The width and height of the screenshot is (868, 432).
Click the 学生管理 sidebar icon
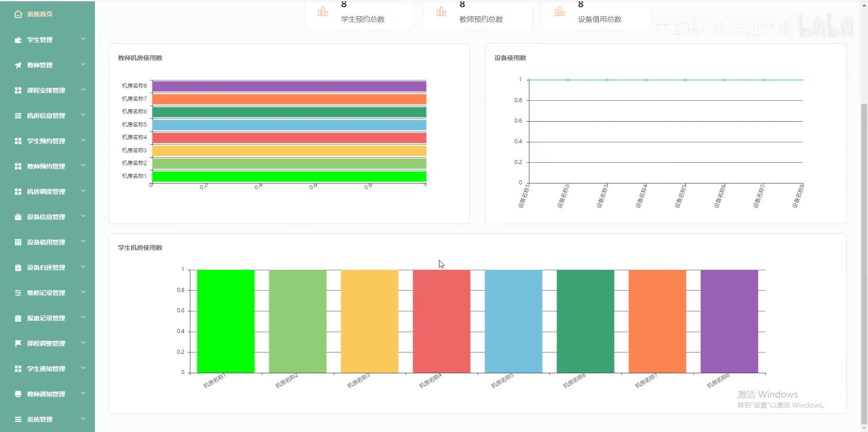pyautogui.click(x=18, y=40)
